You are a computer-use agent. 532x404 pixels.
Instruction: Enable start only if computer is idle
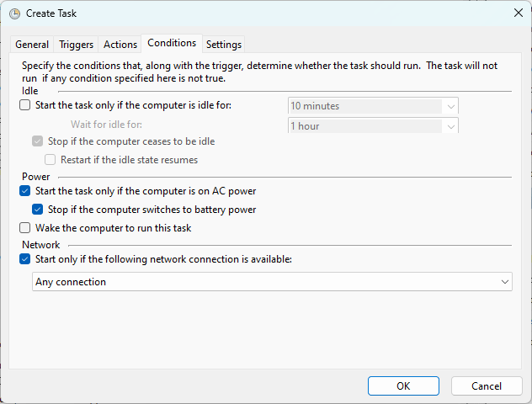[x=24, y=105]
